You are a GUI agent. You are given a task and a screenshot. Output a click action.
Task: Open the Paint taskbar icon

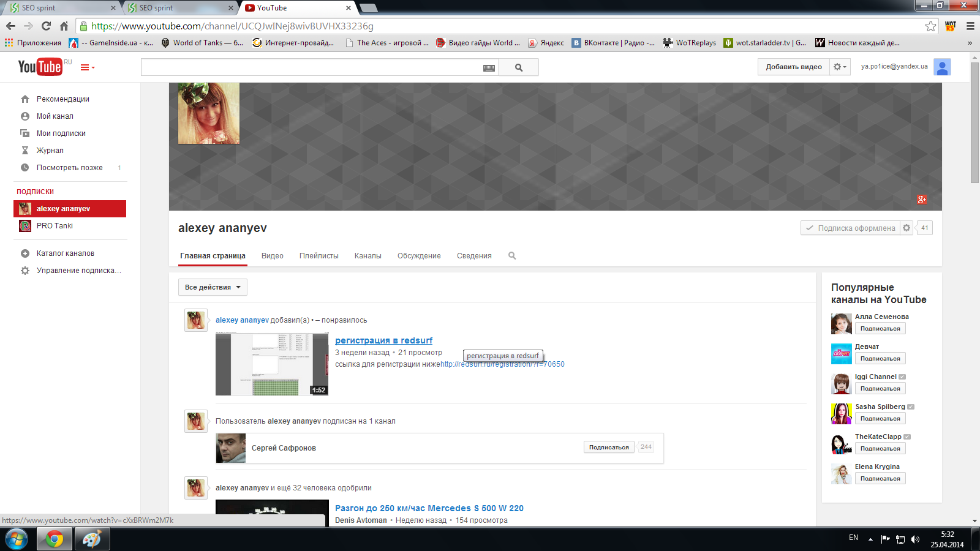click(x=92, y=539)
